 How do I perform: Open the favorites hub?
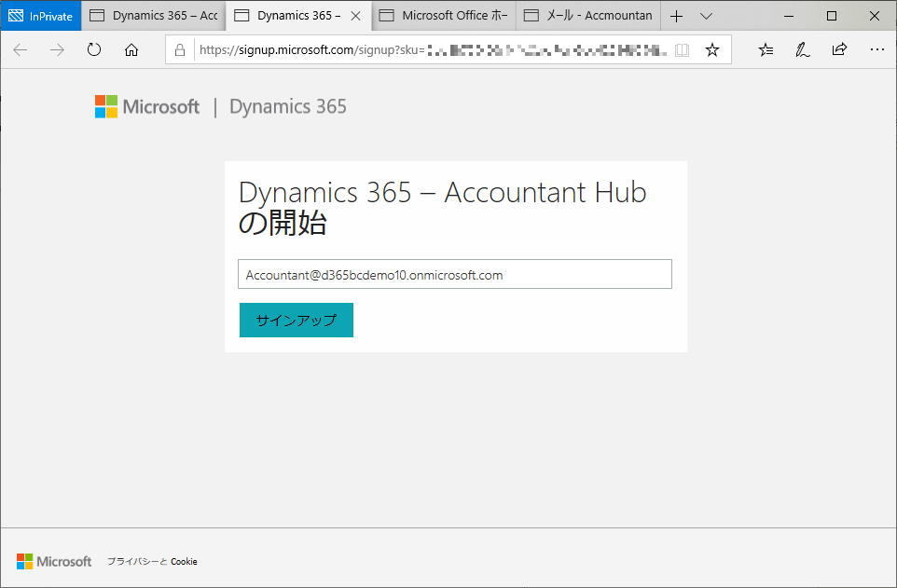click(766, 50)
